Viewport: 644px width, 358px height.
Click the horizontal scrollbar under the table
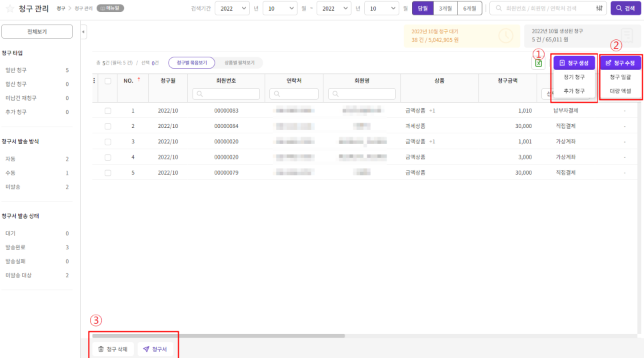(219, 336)
